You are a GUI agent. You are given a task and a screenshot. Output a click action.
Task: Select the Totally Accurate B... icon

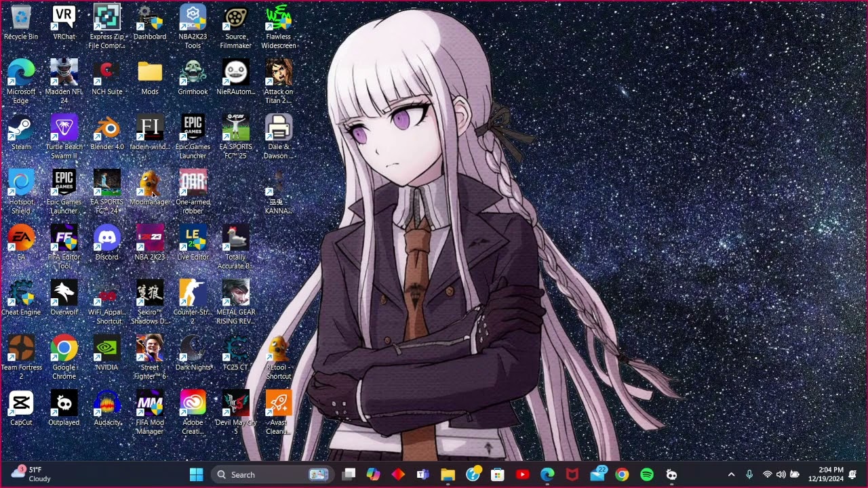(x=235, y=247)
